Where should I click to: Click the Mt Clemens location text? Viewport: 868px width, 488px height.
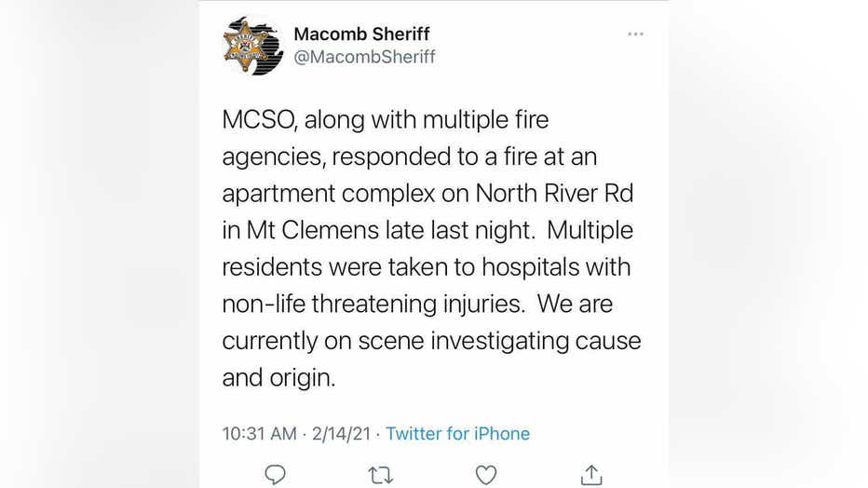tap(309, 230)
